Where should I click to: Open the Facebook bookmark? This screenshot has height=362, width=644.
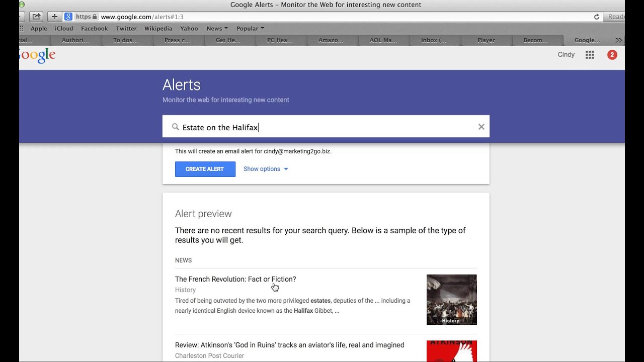(95, 29)
